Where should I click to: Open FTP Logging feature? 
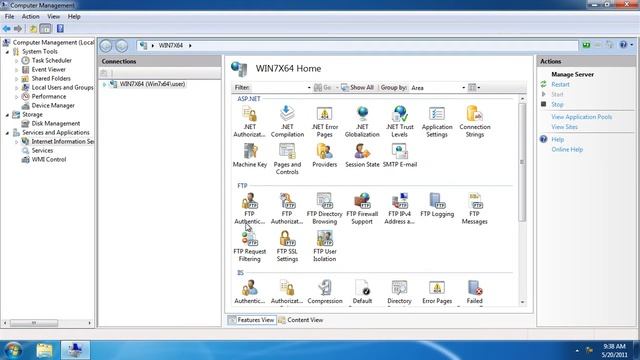coord(437,205)
